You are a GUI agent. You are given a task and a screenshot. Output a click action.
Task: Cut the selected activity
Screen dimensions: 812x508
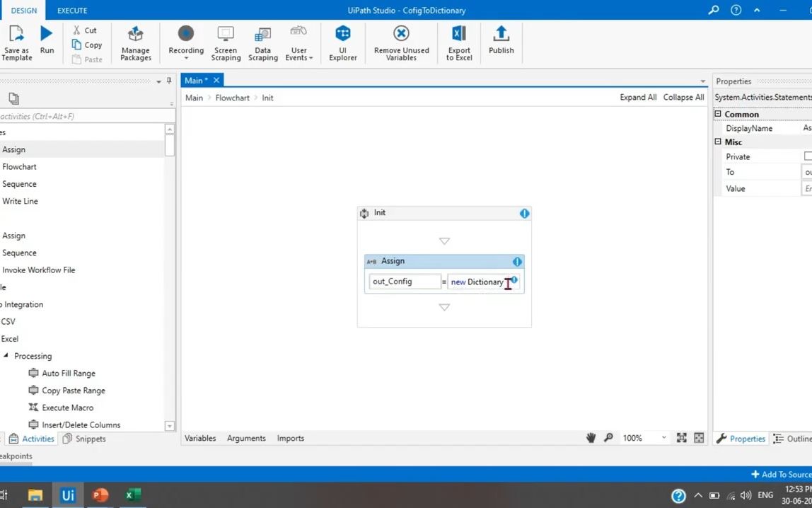85,30
